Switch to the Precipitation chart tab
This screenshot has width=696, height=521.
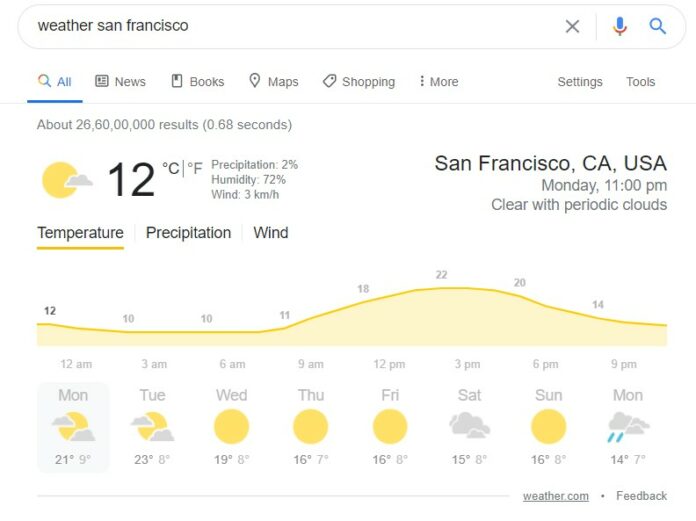click(188, 233)
